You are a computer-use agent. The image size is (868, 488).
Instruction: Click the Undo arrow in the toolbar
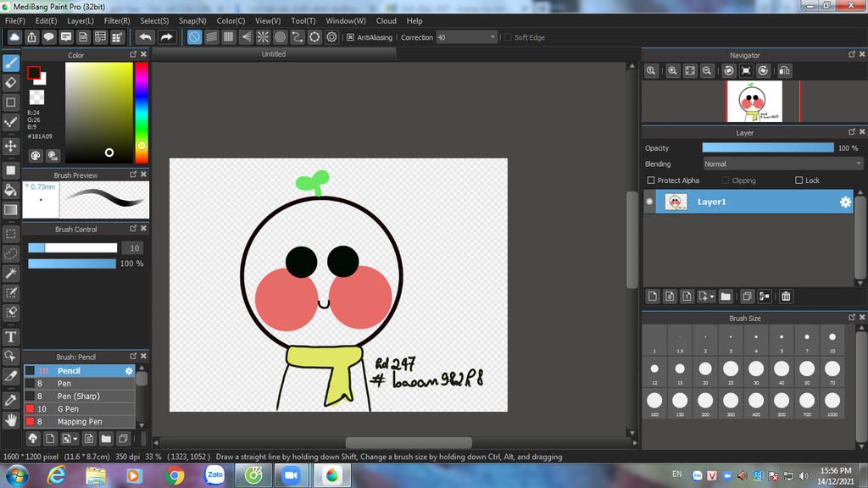pos(145,37)
